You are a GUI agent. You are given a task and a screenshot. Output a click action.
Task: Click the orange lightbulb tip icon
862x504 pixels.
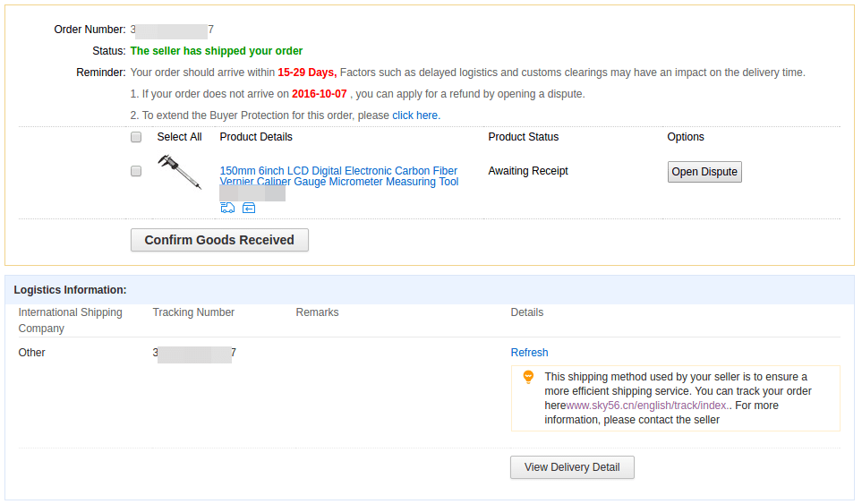tap(528, 377)
